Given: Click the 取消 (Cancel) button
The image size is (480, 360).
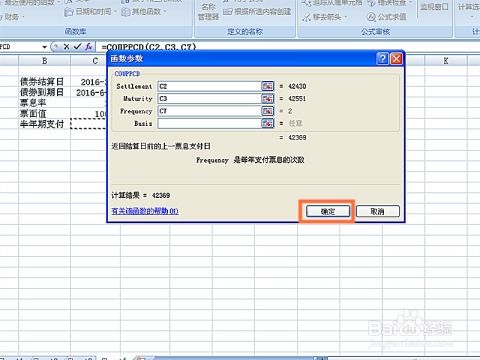Looking at the screenshot, I should click(x=378, y=211).
